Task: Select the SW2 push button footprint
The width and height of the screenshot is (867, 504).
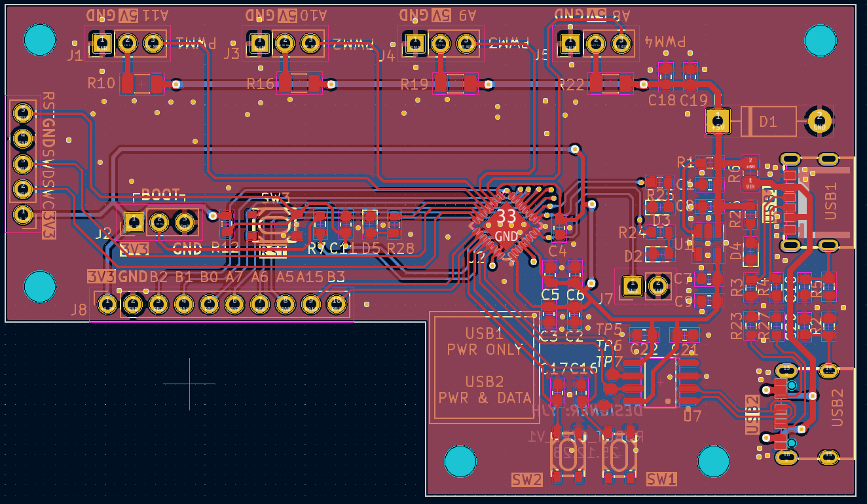Action: [x=568, y=456]
